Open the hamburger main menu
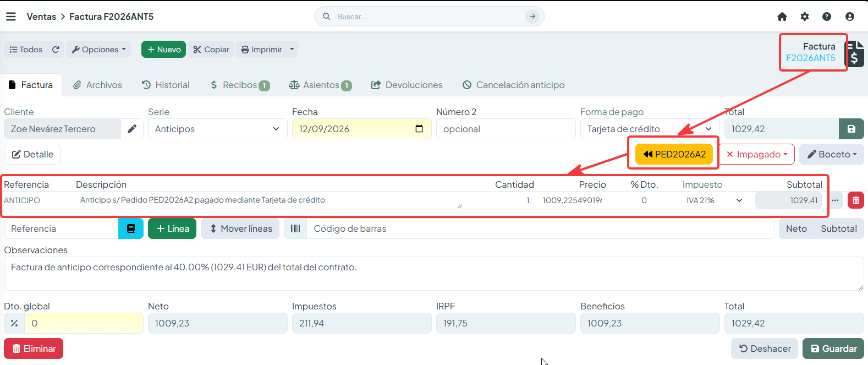868x365 pixels. pyautogui.click(x=11, y=17)
